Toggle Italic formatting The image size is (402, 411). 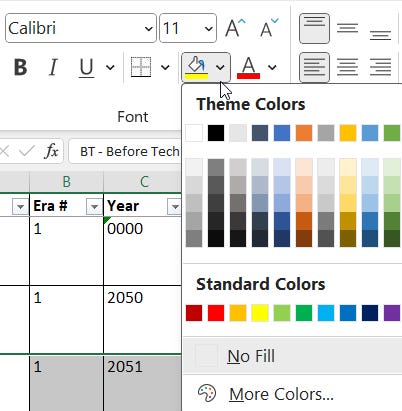pos(53,67)
